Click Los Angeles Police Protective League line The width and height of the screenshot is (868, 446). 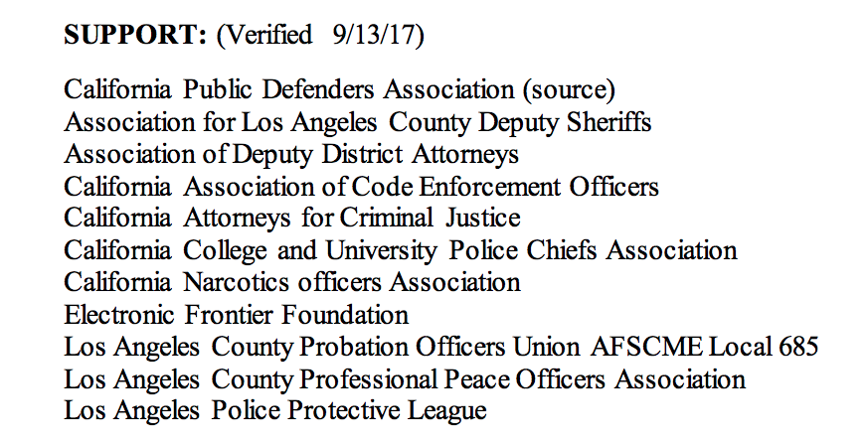[x=275, y=410]
